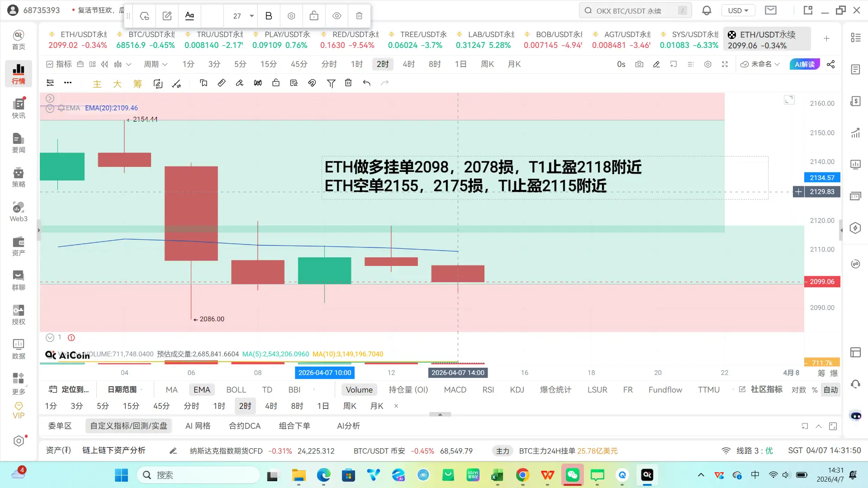Open the 首页 home sidebar icon
Viewport: 868px width, 488px height.
(19, 40)
